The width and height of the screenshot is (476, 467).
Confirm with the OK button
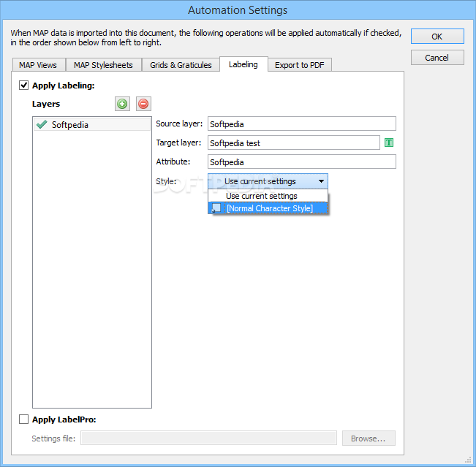coord(437,37)
